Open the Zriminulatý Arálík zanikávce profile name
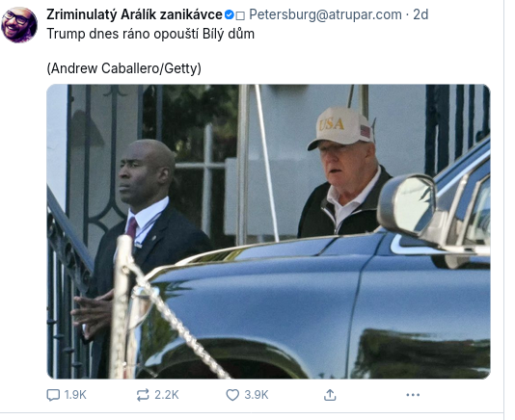The height and width of the screenshot is (420, 515). (x=135, y=14)
